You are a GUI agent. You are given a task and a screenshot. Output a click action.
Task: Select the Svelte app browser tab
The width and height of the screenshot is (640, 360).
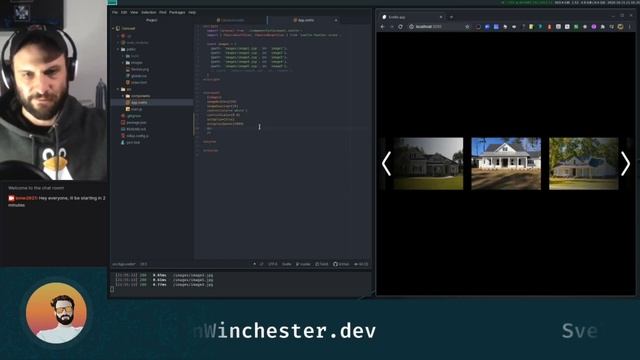[412, 17]
